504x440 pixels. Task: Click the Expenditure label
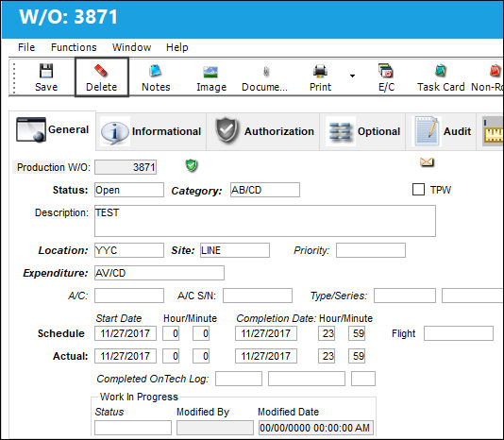click(56, 273)
